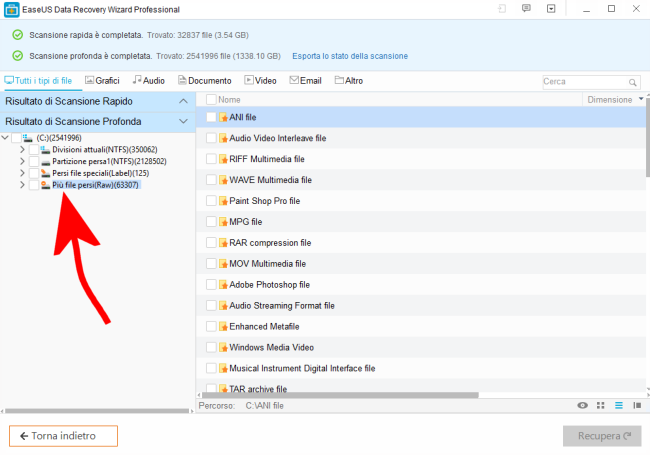Switch to Documento filter tab
This screenshot has height=455, width=650.
tap(204, 81)
